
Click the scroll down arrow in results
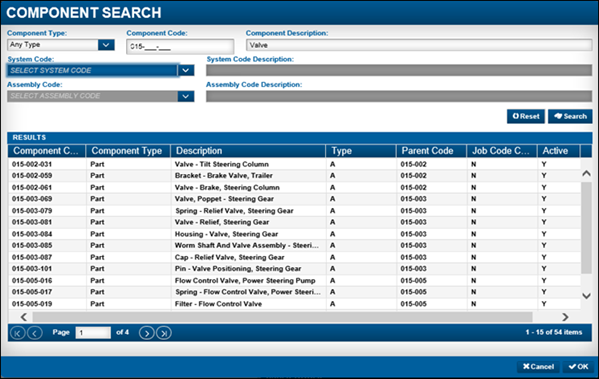click(586, 296)
